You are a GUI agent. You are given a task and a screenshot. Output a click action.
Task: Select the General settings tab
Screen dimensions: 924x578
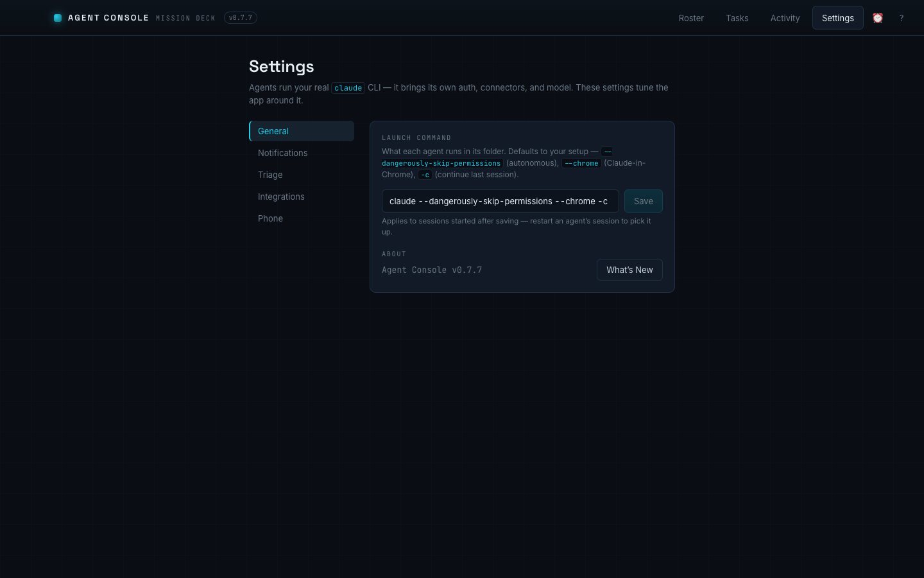[302, 131]
